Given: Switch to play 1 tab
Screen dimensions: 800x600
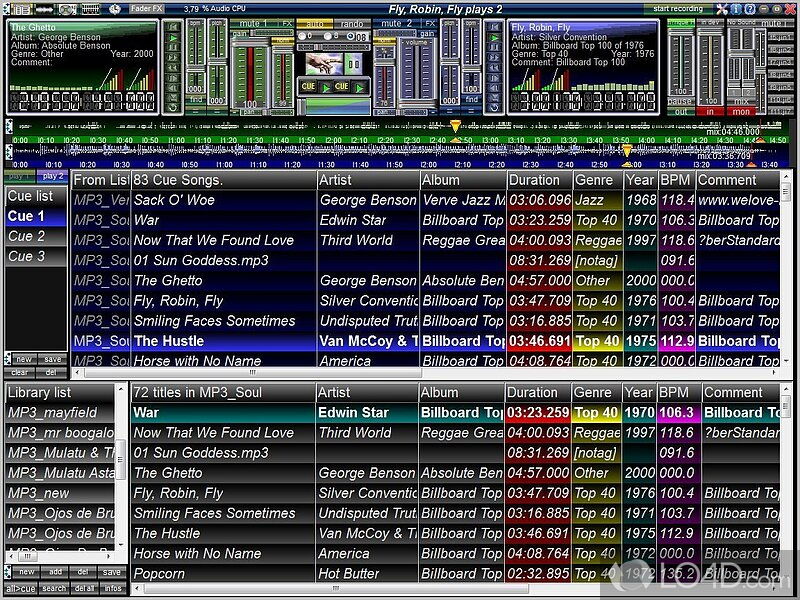Looking at the screenshot, I should 19,176.
